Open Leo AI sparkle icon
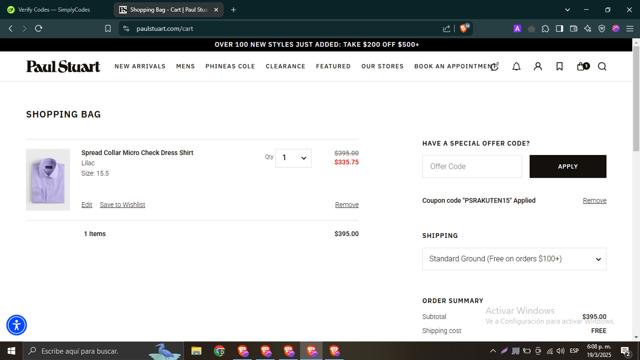Viewport: 640px width, 360px height. tap(588, 29)
